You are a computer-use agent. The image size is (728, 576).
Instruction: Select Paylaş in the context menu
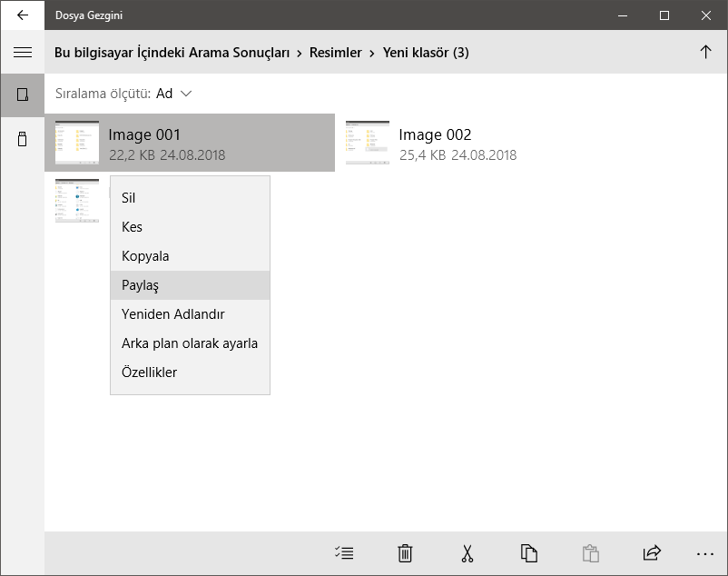[x=190, y=285]
